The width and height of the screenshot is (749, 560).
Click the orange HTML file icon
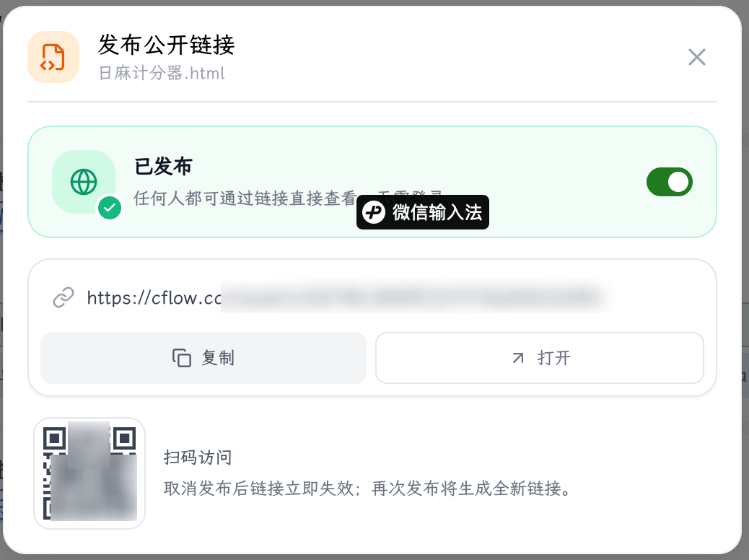pyautogui.click(x=53, y=57)
